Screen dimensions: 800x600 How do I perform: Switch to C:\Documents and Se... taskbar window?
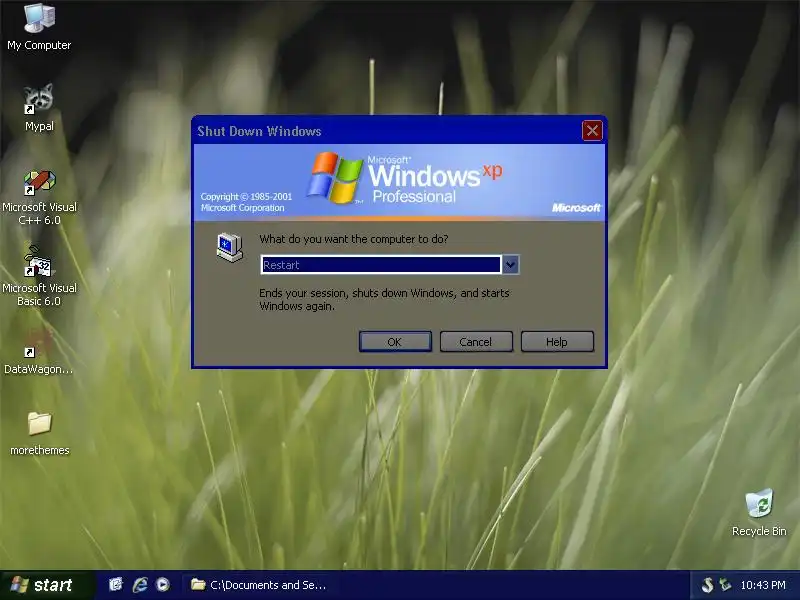tap(258, 585)
